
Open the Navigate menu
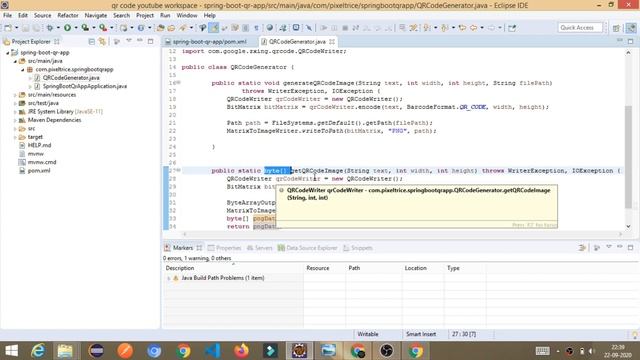click(x=96, y=16)
